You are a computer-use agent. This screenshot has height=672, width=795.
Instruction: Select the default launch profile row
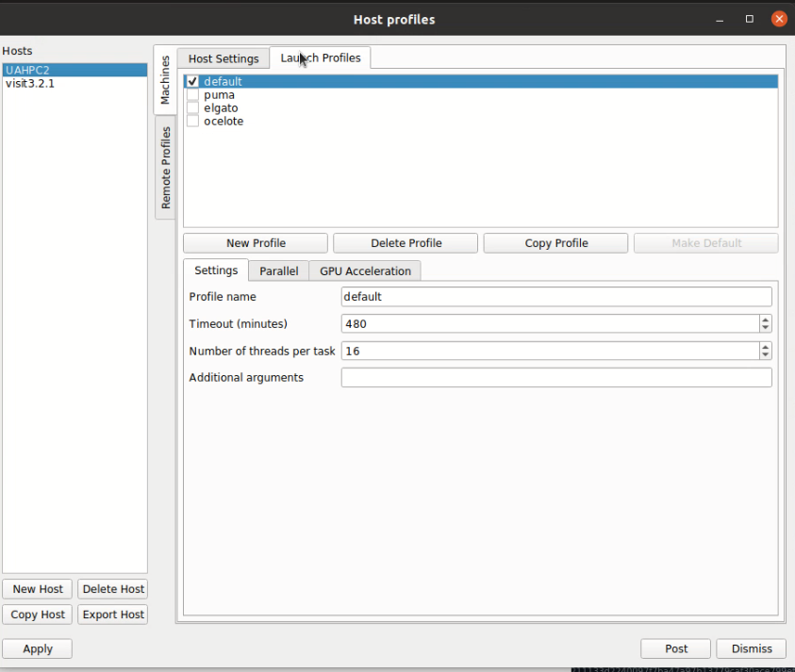(481, 81)
